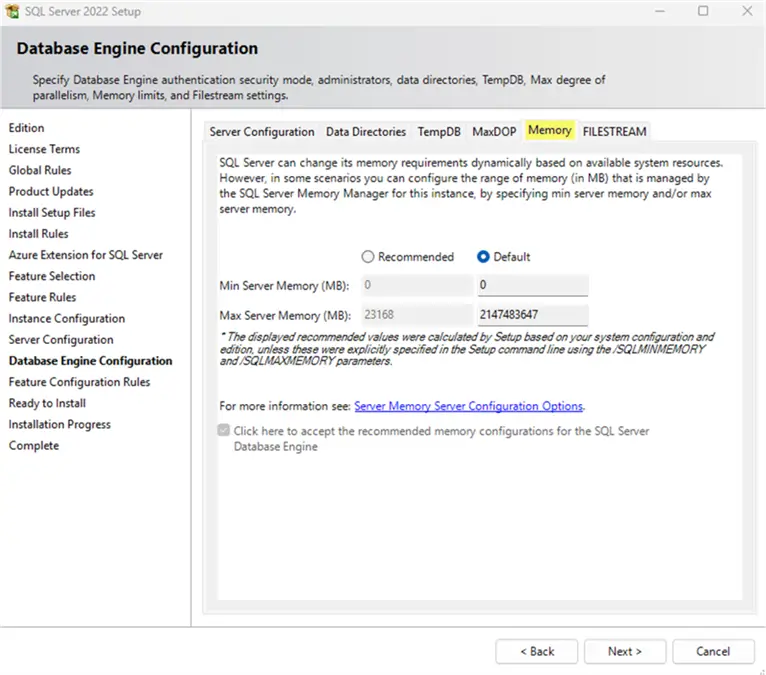Viewport: 766px width, 675px height.
Task: Click the Ready to Install step
Action: pos(47,403)
